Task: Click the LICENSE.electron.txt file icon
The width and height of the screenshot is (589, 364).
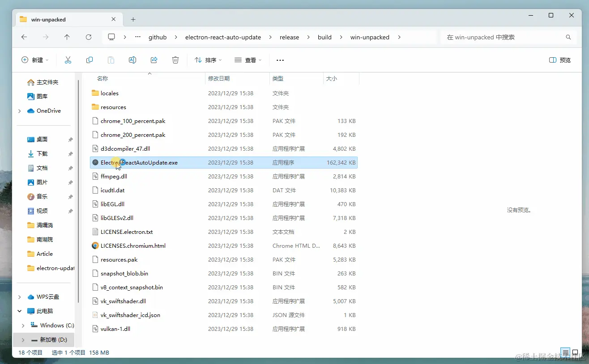Action: click(95, 232)
